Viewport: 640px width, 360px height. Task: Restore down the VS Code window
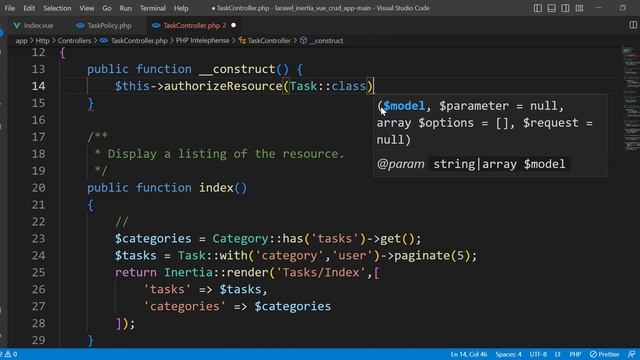622,8
